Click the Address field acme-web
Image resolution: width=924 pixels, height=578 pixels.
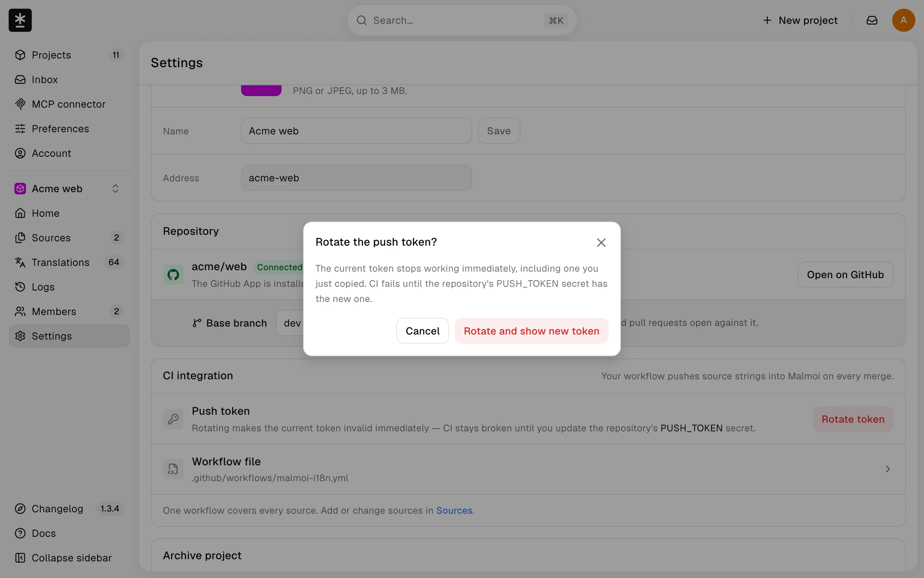(356, 178)
